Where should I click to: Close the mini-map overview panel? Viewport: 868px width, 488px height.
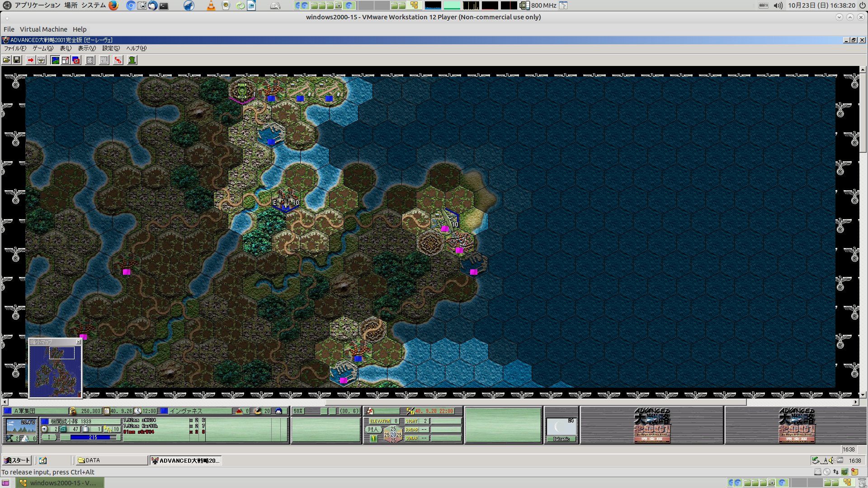point(78,342)
